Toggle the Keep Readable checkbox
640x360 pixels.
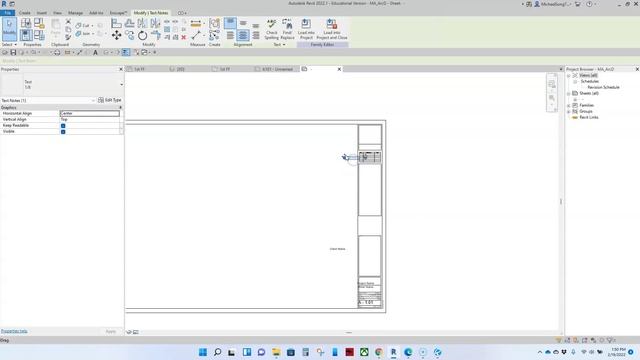[x=63, y=126]
